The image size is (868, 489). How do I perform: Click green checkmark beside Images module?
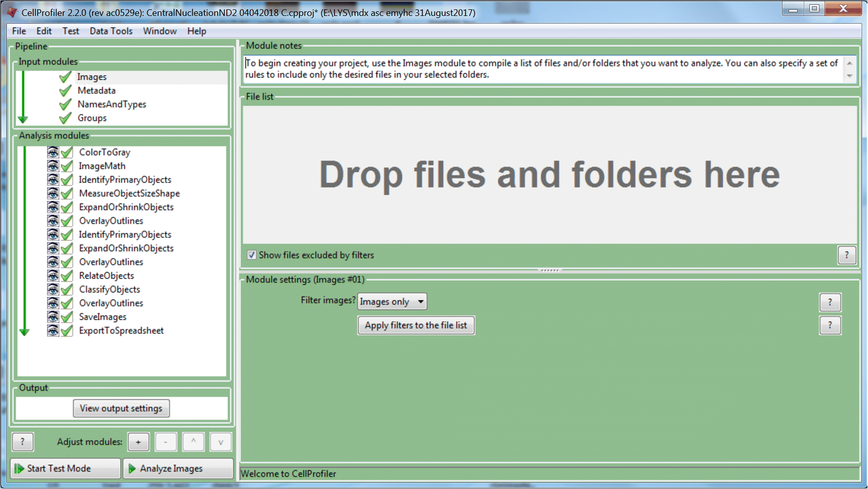pos(65,77)
